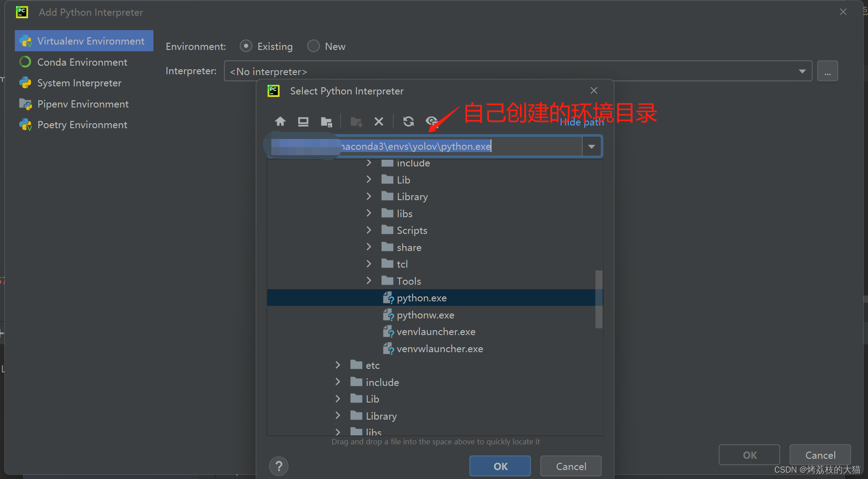868x479 pixels.
Task: Confirm selection with OK button
Action: (499, 466)
